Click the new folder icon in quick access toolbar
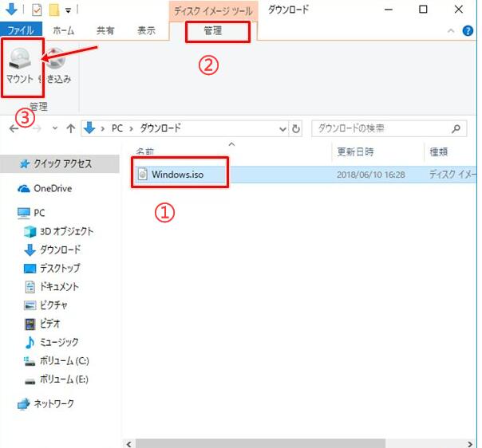 54,10
